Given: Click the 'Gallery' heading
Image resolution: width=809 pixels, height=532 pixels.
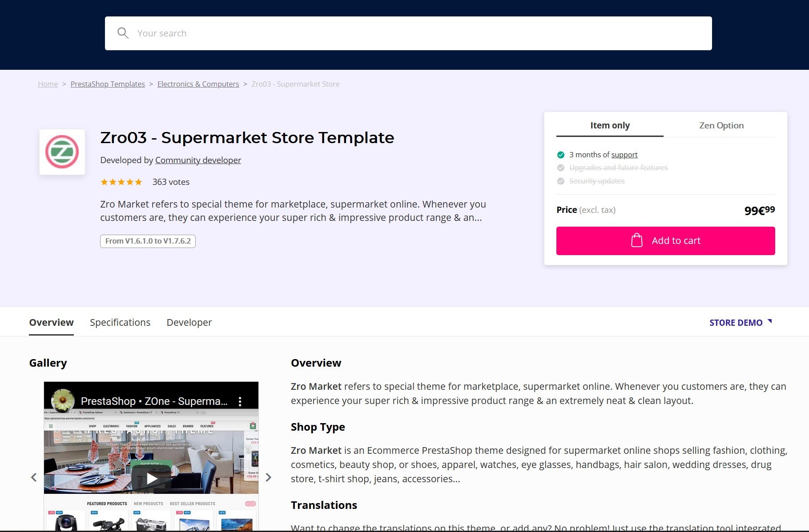Looking at the screenshot, I should 48,363.
